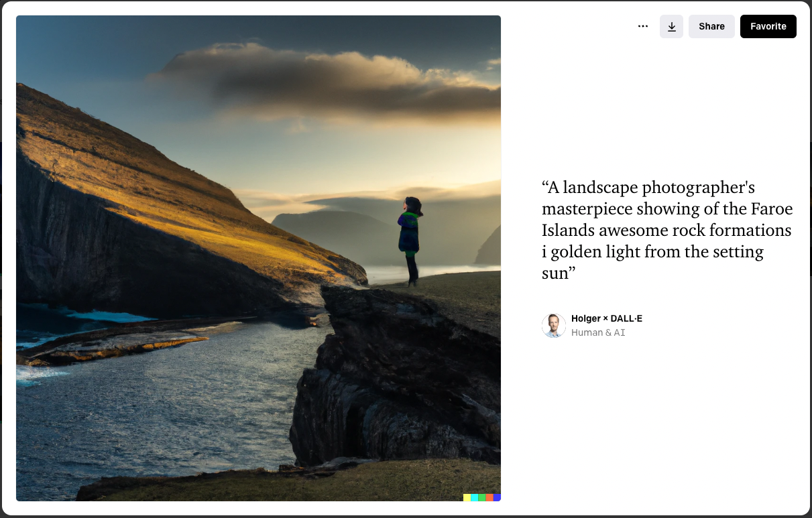Open the Holger × DALL·E author link

[606, 318]
